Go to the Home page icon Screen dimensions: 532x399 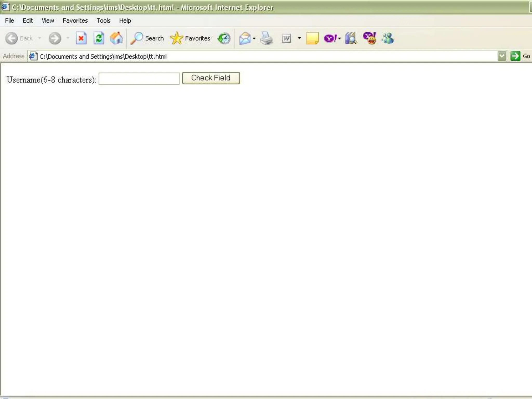[116, 38]
